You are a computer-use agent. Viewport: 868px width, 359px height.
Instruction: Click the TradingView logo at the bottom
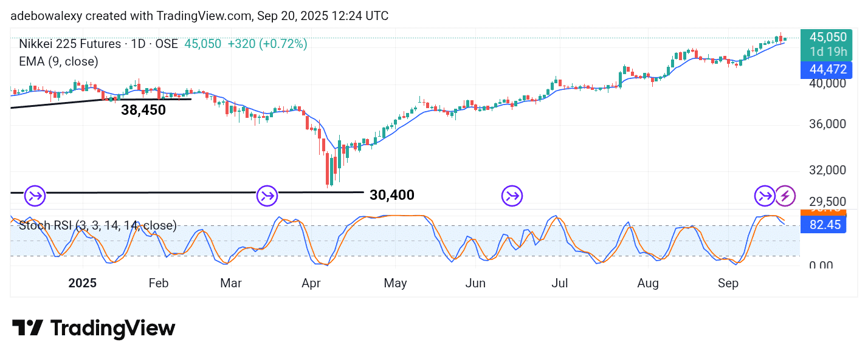[x=94, y=329]
